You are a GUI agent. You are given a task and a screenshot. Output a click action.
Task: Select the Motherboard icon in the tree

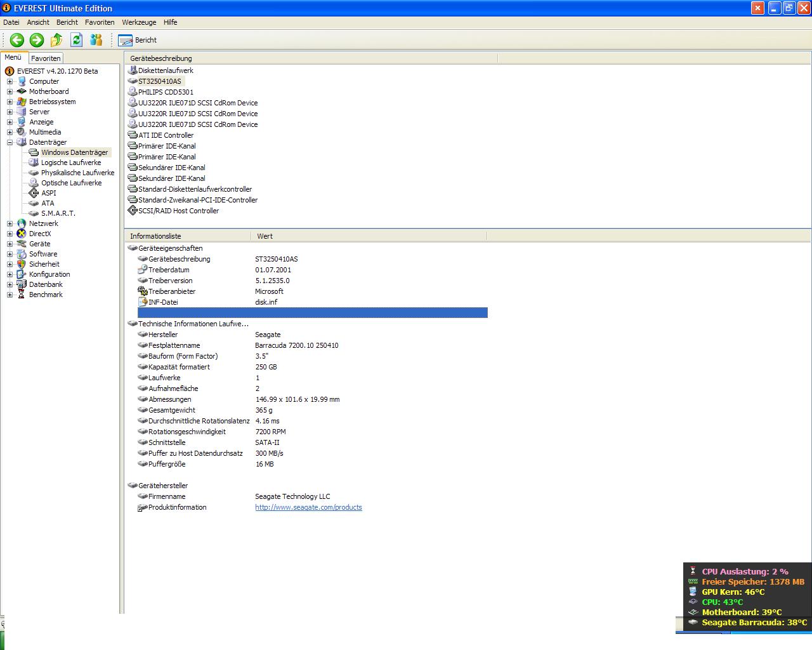pos(22,91)
